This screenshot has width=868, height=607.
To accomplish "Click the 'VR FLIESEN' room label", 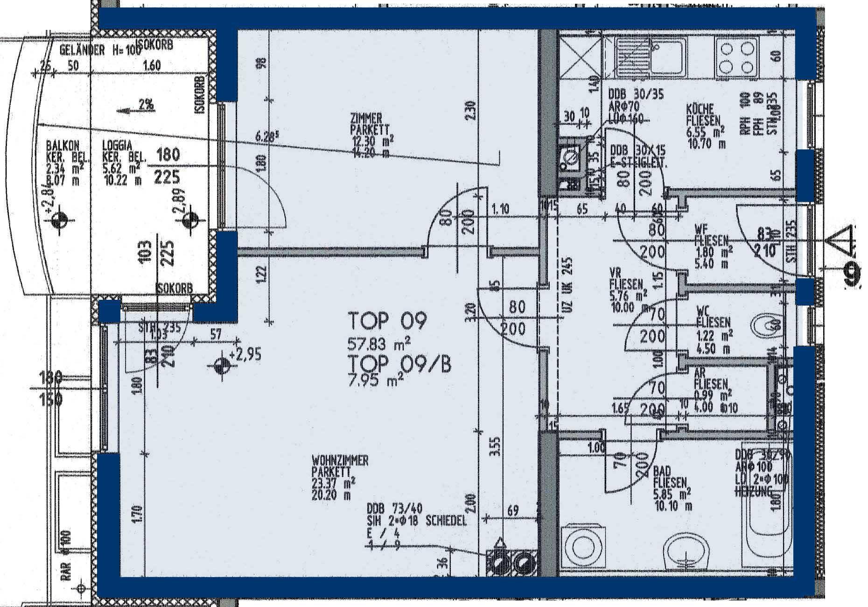I will pyautogui.click(x=627, y=279).
